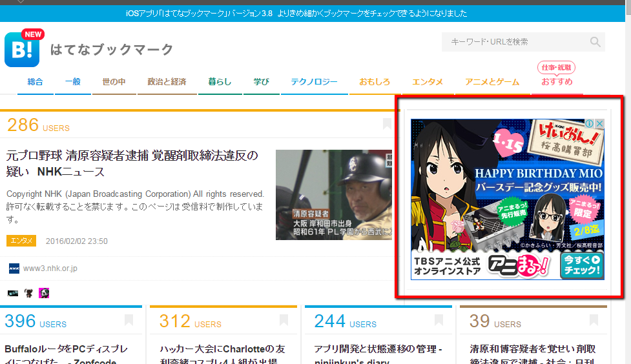Open the 312 USERS count
631x364 pixels.
click(191, 321)
